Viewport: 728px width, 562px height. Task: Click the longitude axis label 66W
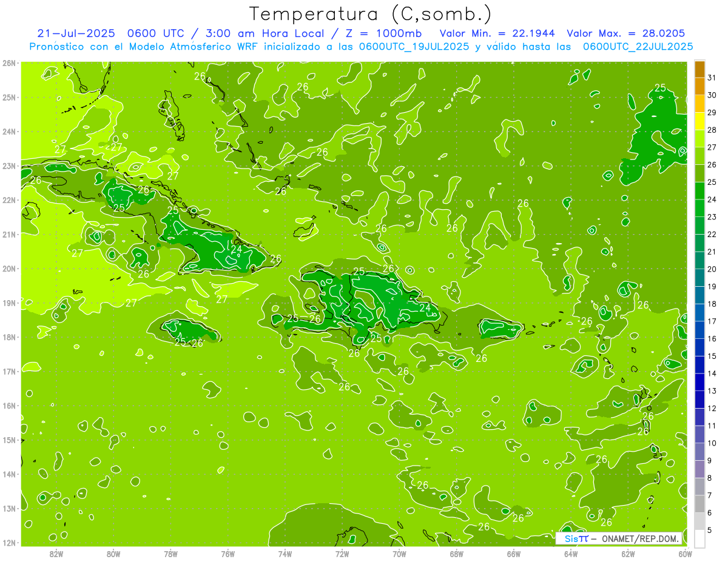coord(514,553)
